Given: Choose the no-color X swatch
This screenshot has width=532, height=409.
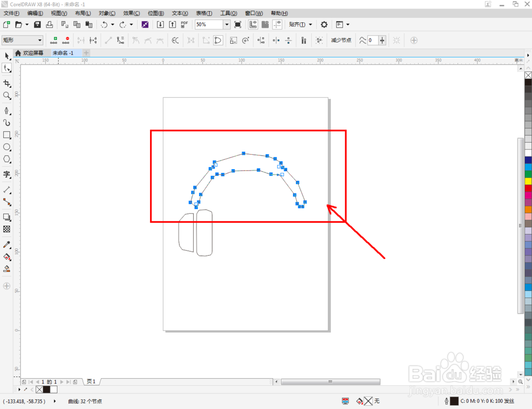Looking at the screenshot, I should 528,76.
